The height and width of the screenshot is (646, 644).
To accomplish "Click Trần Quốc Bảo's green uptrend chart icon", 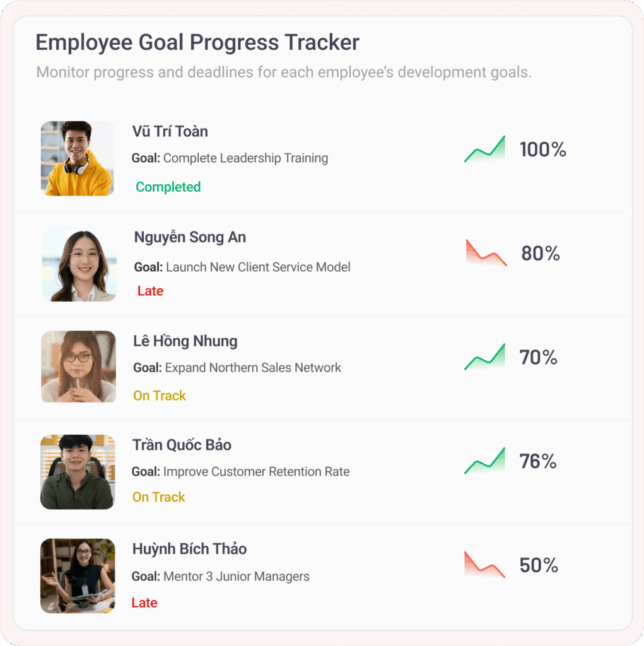I will [x=485, y=461].
